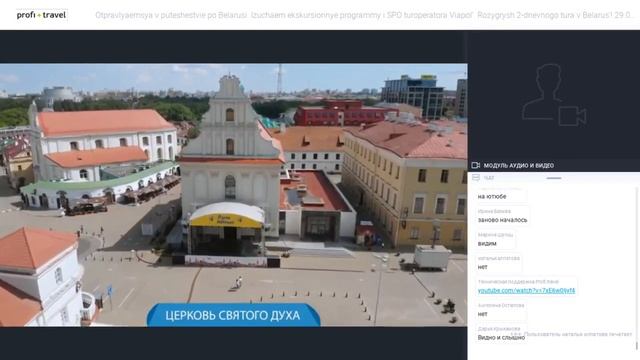Click the profi travel logo

pos(41,15)
